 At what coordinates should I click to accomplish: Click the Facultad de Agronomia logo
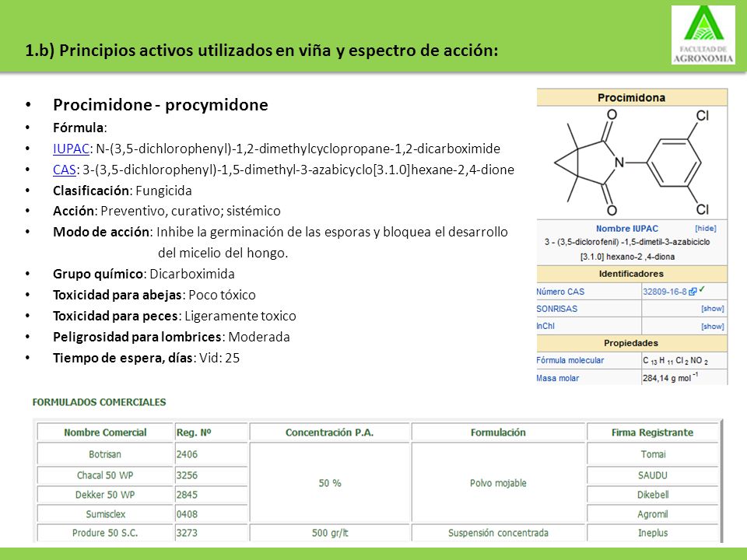(x=703, y=35)
